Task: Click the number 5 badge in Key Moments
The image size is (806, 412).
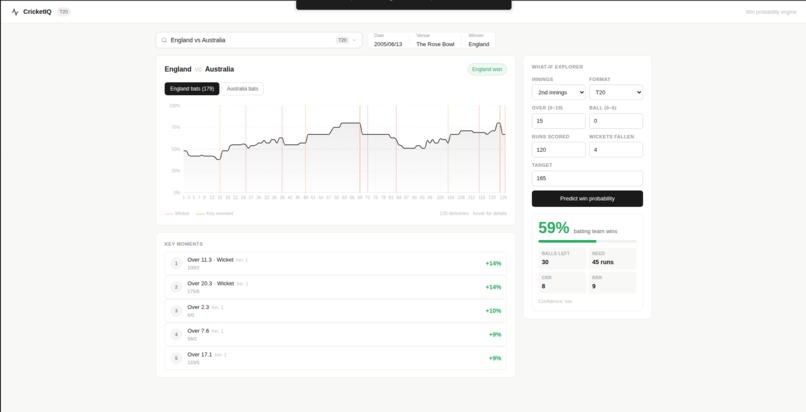Action: click(176, 358)
